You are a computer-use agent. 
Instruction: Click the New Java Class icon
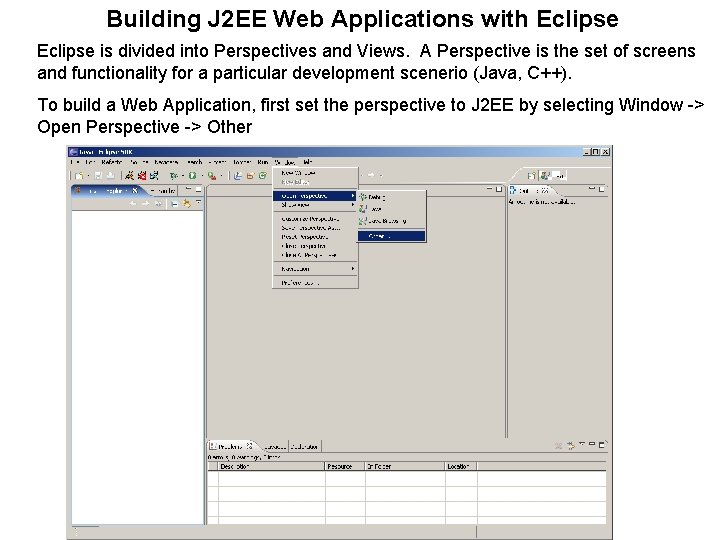[x=263, y=175]
